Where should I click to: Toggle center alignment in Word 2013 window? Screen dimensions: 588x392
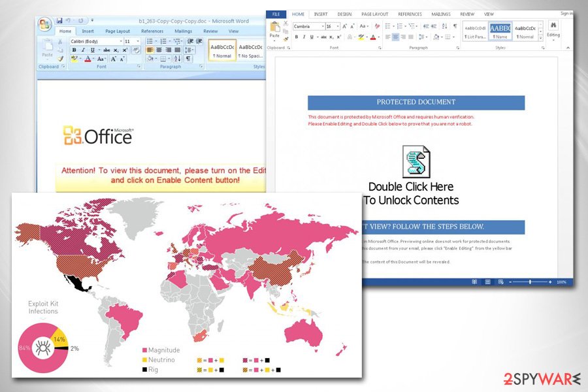[395, 37]
